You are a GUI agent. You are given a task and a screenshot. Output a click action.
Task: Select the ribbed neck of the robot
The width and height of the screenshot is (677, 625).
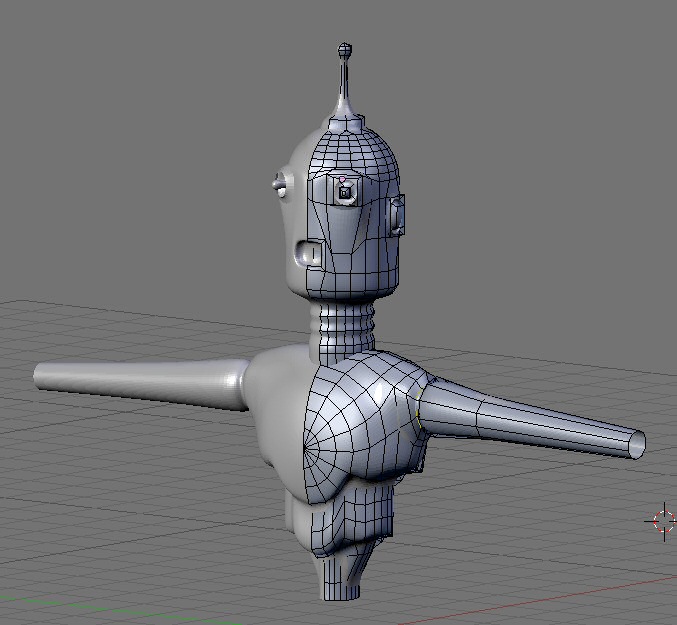click(x=342, y=328)
